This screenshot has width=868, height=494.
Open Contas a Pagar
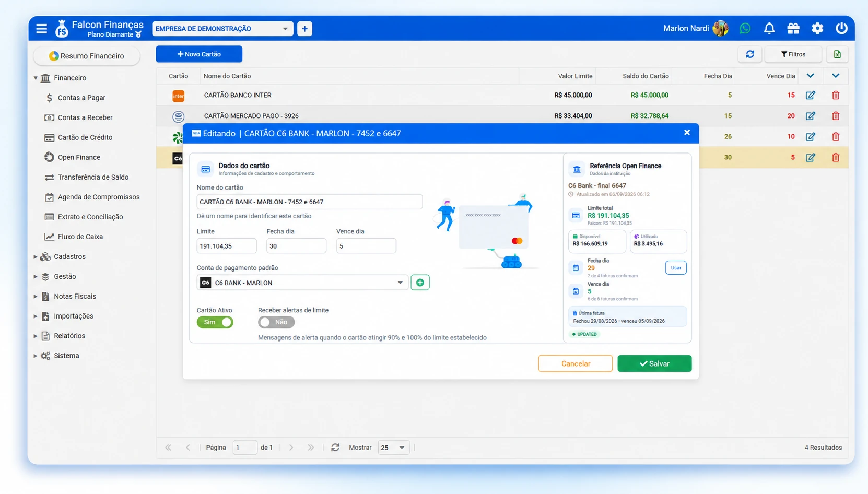[x=81, y=98]
